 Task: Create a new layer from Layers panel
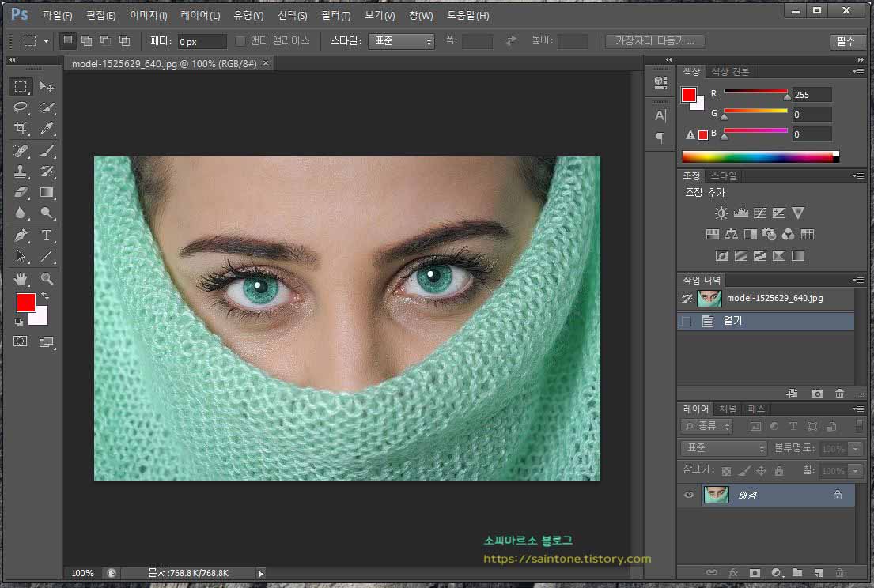point(819,572)
